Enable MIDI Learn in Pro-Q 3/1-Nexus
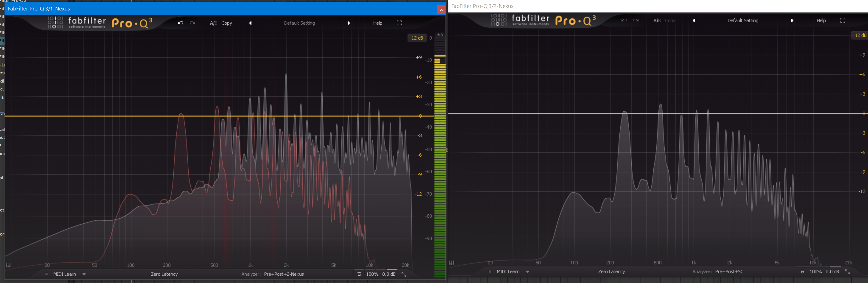 click(64, 274)
